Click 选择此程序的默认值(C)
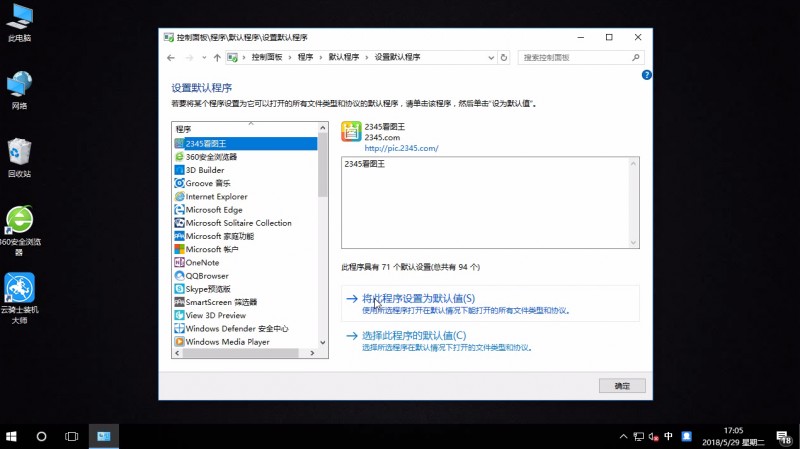This screenshot has width=800, height=449. 414,336
